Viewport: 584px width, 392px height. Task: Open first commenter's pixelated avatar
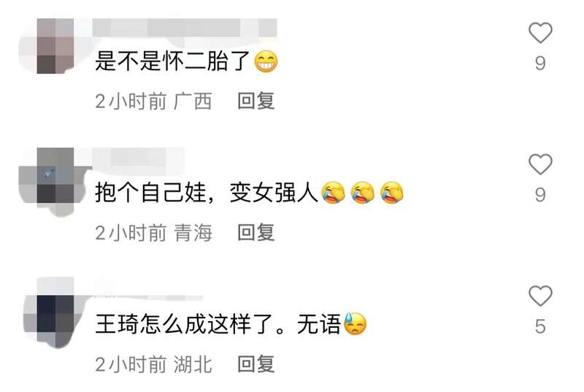[x=55, y=46]
